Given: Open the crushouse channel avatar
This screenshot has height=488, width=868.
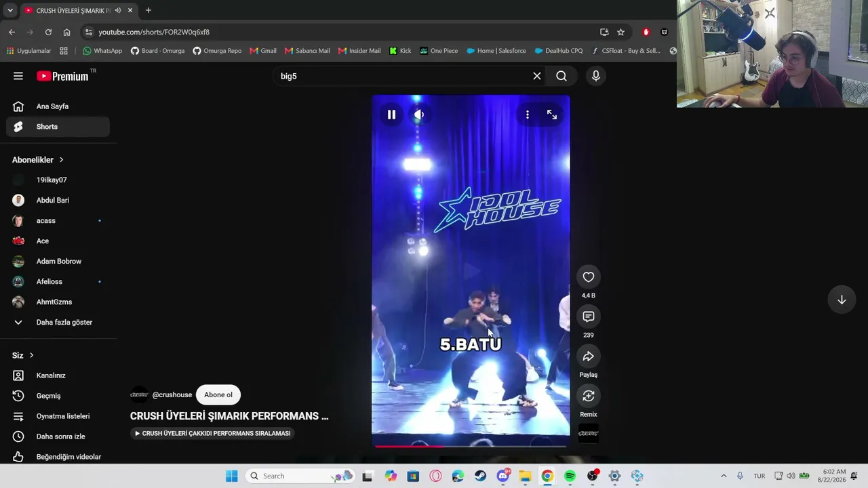Looking at the screenshot, I should coord(139,394).
